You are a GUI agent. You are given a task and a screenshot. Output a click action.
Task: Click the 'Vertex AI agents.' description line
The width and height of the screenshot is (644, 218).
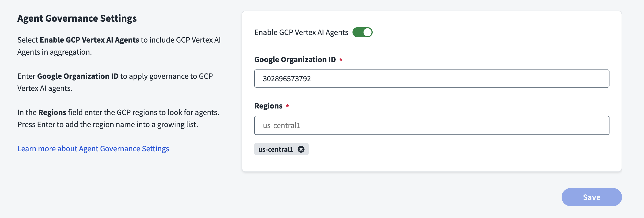45,88
